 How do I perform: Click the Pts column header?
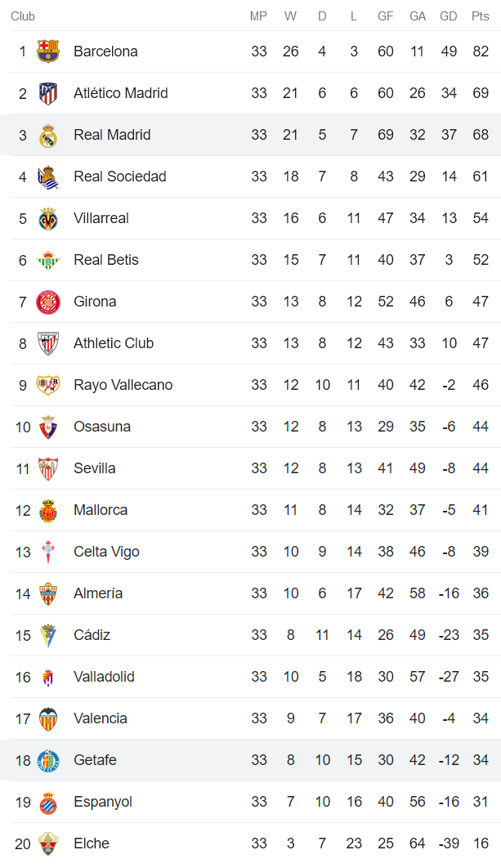click(481, 16)
